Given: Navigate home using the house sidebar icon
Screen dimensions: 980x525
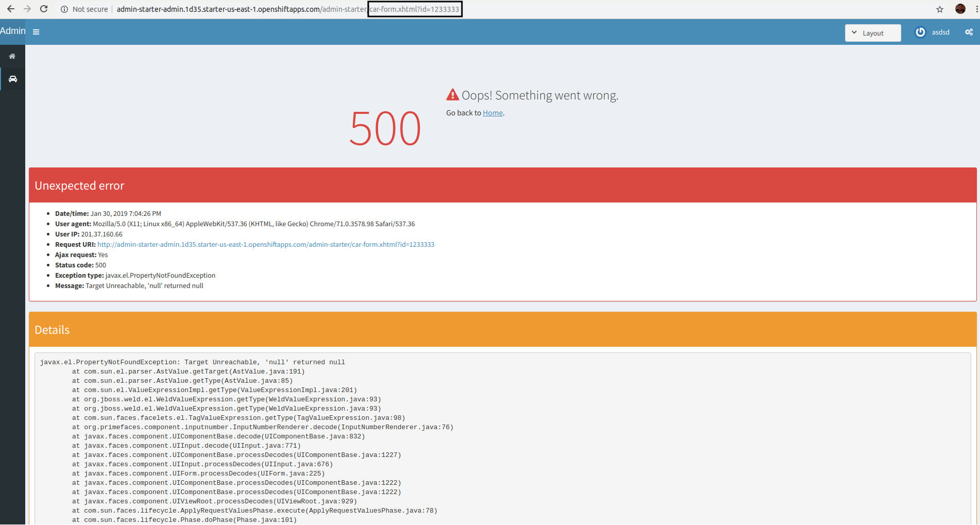Looking at the screenshot, I should coord(12,56).
